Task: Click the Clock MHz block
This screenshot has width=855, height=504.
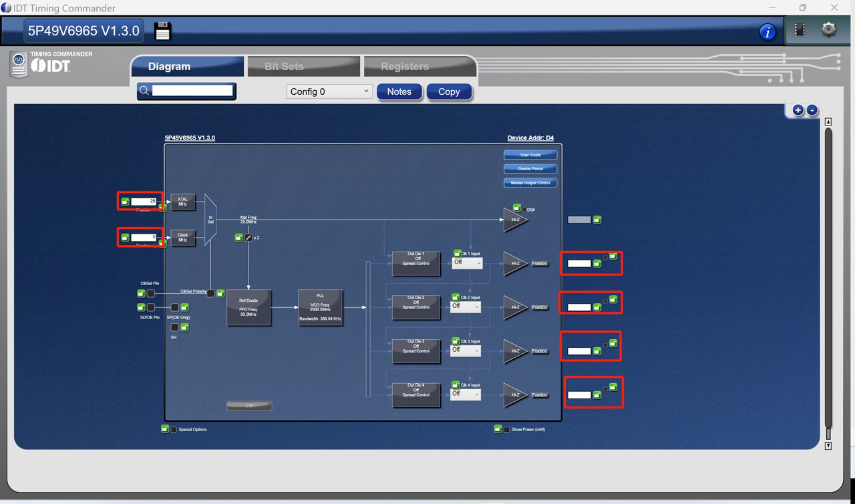Action: (183, 238)
